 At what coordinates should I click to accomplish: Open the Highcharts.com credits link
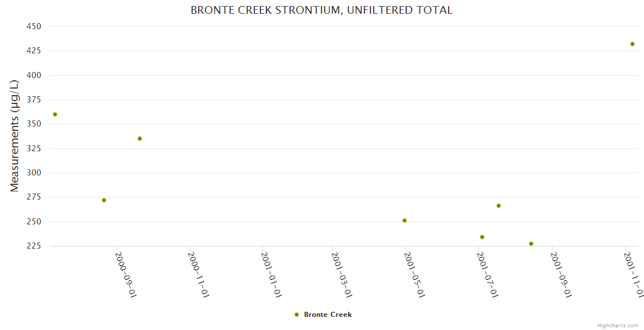point(618,326)
